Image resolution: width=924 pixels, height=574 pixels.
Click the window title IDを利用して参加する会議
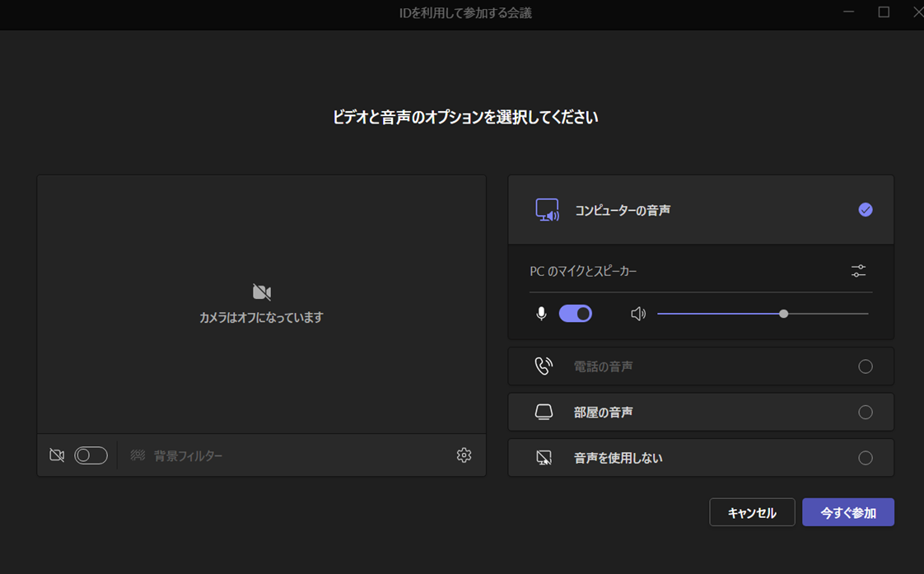coord(465,13)
